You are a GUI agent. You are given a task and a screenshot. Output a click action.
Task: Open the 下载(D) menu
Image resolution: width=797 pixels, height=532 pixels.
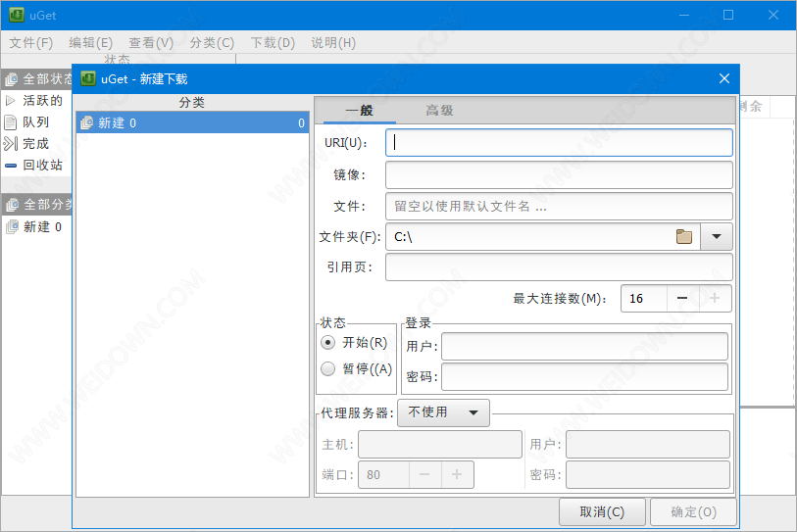273,43
